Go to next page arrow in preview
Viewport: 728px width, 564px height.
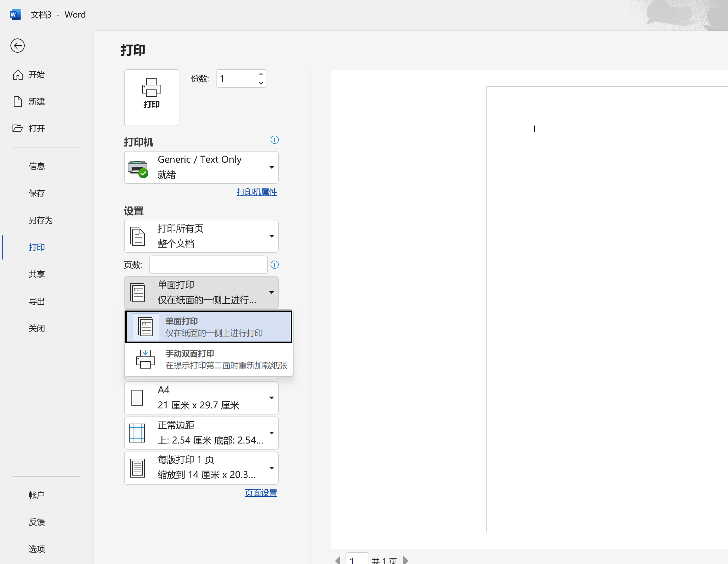coord(406,560)
